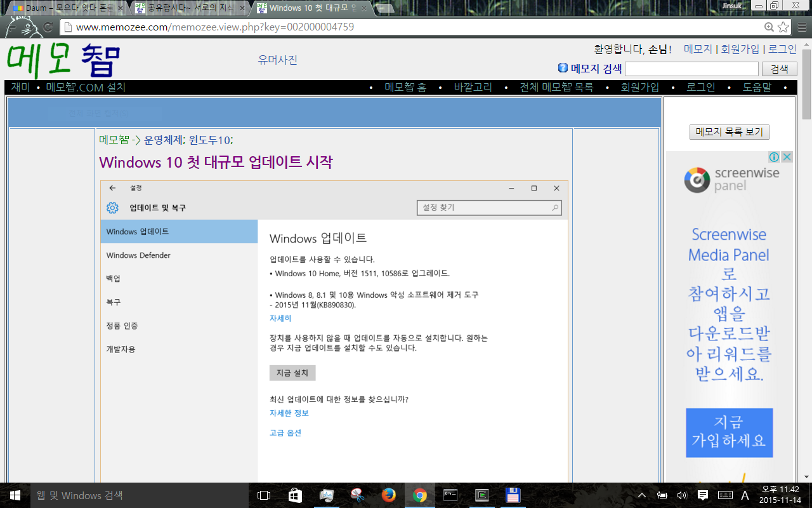The image size is (812, 508).
Task: Open 재미 in the black nav bar
Action: click(21, 87)
